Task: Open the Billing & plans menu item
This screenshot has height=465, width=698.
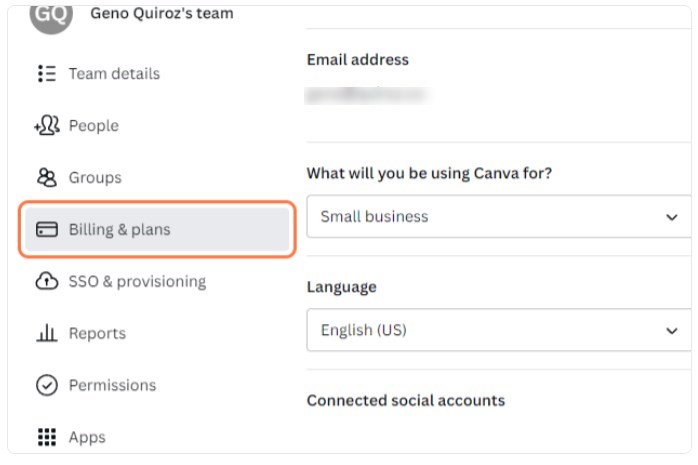Action: pyautogui.click(x=157, y=230)
